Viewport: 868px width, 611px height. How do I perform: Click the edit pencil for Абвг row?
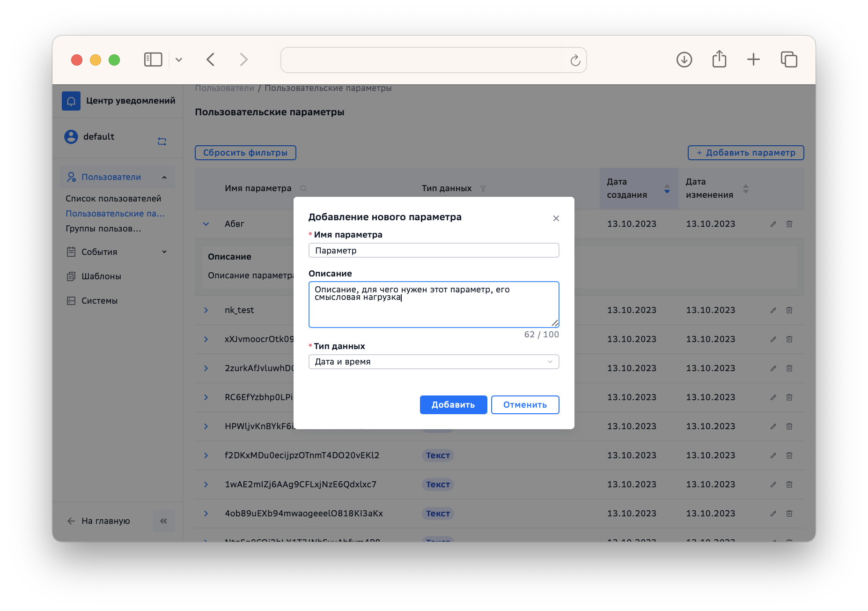[773, 224]
